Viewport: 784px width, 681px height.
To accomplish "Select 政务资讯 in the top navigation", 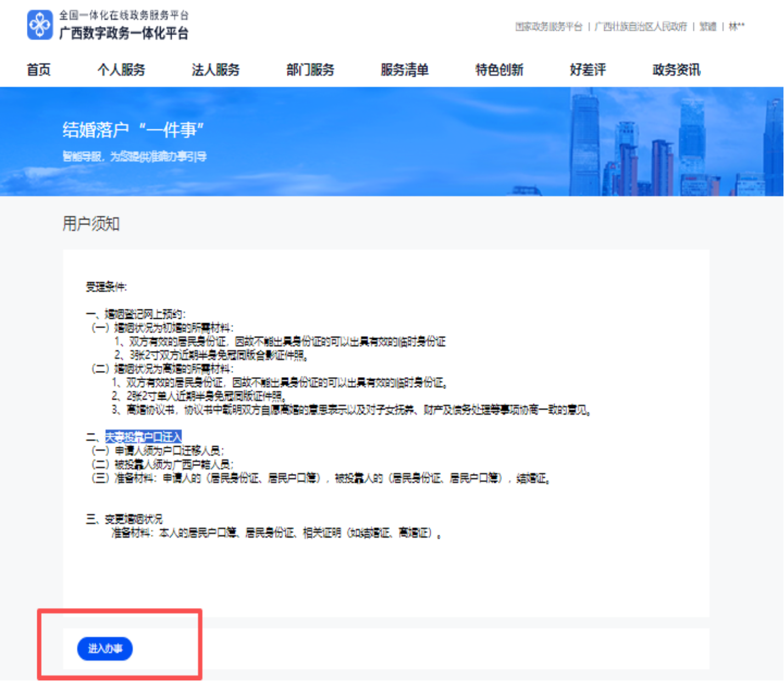I will [676, 70].
